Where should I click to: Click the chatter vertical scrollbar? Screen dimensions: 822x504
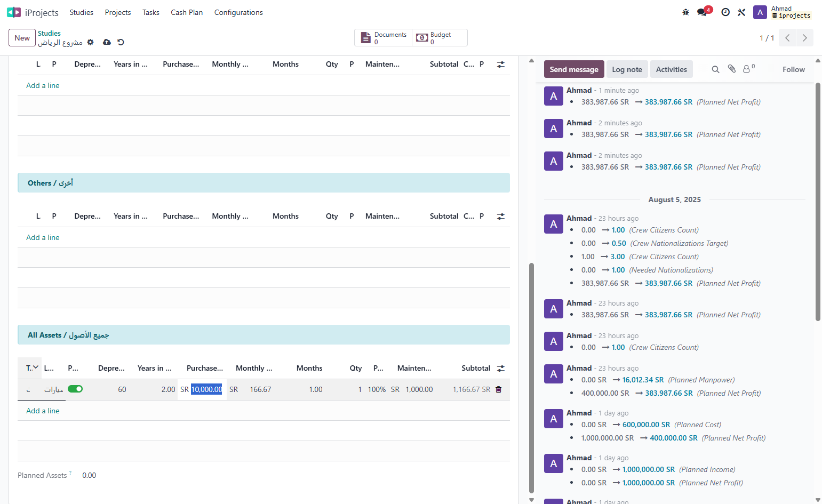pos(818,202)
